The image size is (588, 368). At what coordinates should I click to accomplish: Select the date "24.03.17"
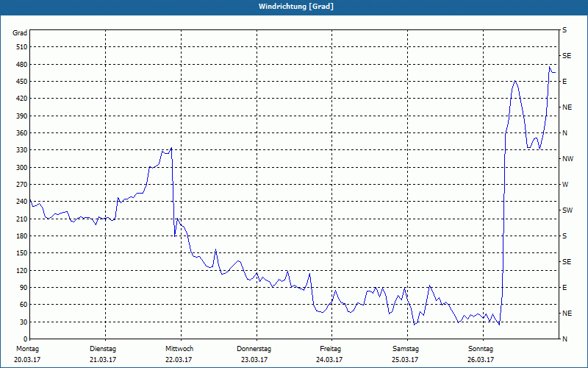[x=329, y=360]
